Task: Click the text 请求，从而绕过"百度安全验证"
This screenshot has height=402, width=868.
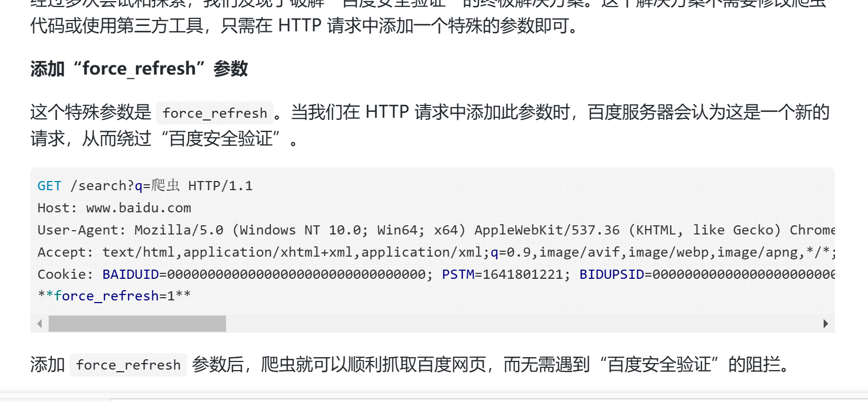Action: coord(156,139)
